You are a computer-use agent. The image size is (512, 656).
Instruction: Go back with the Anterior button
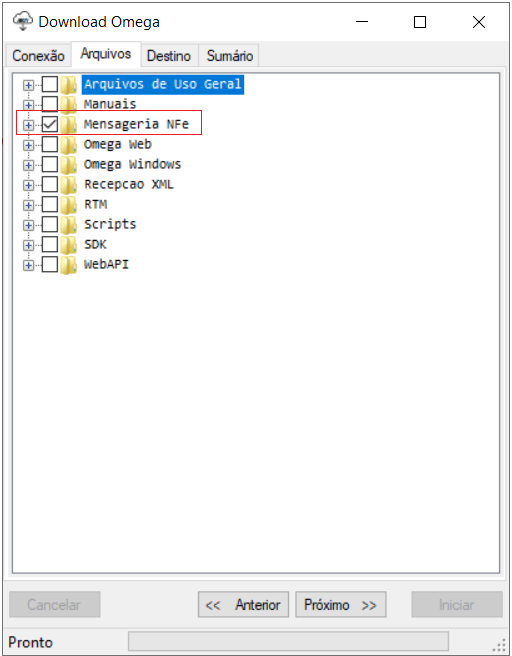pos(243,605)
